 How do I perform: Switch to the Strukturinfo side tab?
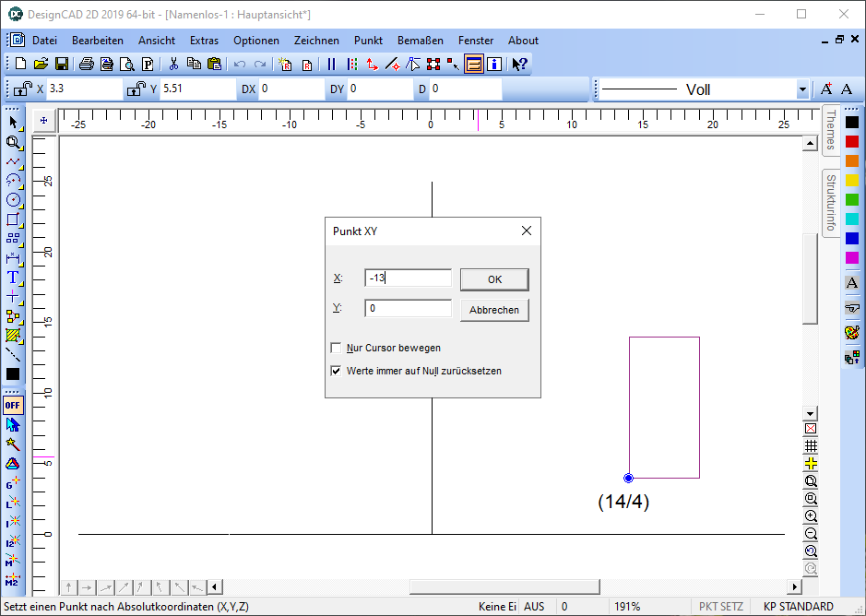pos(831,202)
